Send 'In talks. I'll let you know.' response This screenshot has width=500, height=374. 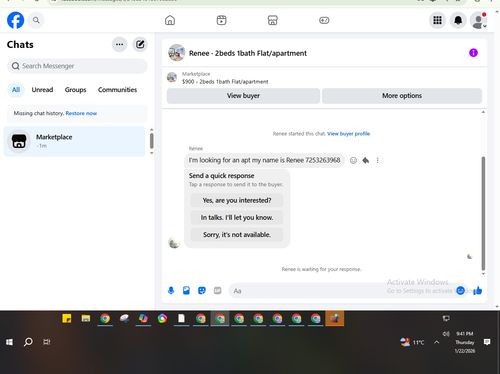point(237,218)
